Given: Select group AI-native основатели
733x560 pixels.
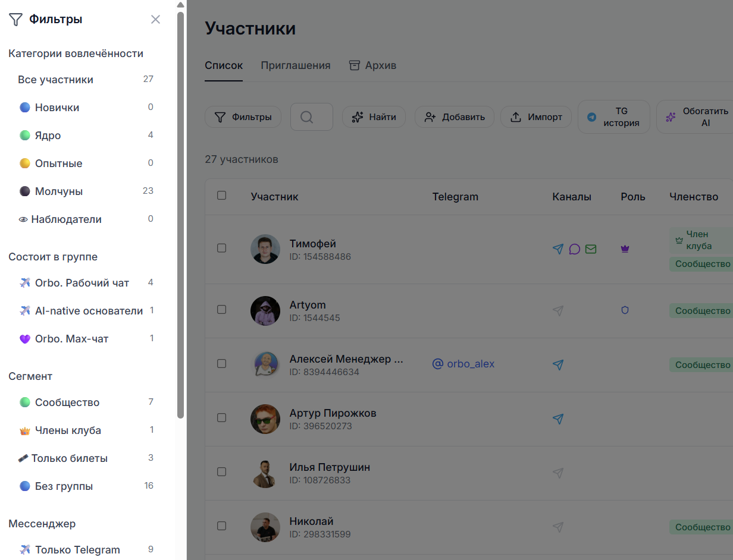Looking at the screenshot, I should pos(86,311).
